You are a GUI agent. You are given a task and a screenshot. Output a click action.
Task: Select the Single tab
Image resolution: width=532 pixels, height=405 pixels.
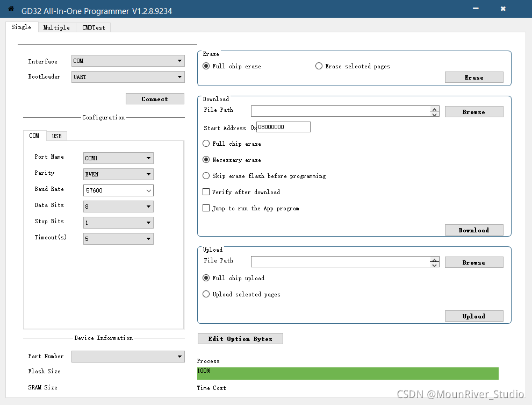21,27
